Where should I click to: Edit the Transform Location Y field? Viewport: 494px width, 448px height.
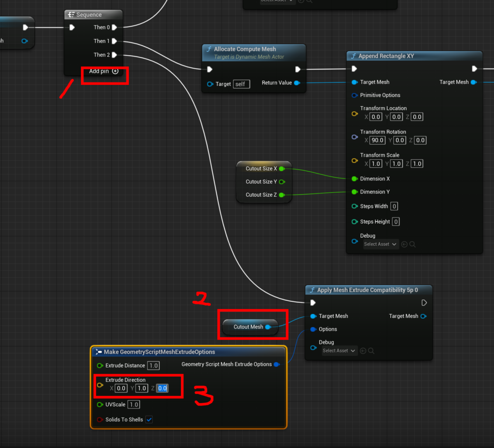pos(397,117)
